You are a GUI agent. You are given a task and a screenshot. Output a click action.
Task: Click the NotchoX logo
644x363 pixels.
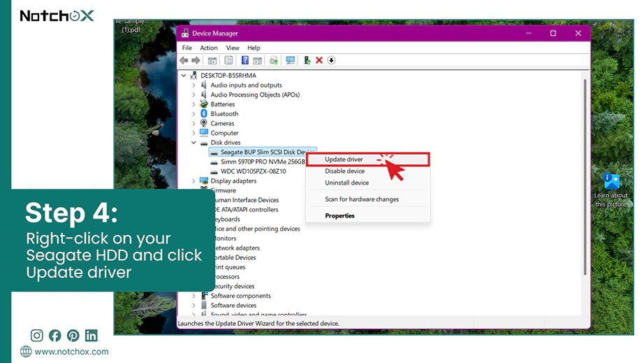pyautogui.click(x=57, y=16)
